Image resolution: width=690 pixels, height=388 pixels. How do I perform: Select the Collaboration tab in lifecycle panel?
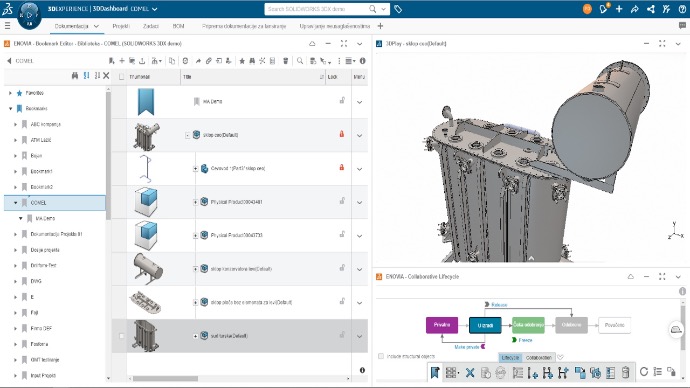tap(539, 358)
